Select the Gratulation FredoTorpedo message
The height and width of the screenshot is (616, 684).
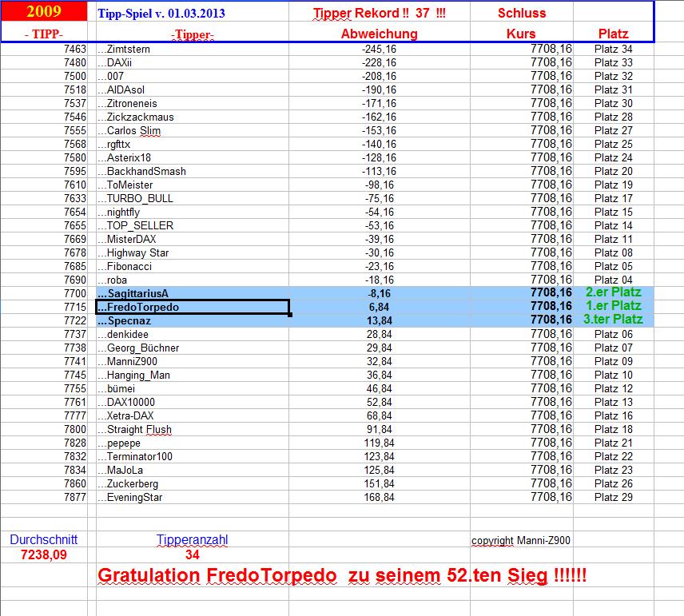(x=342, y=575)
